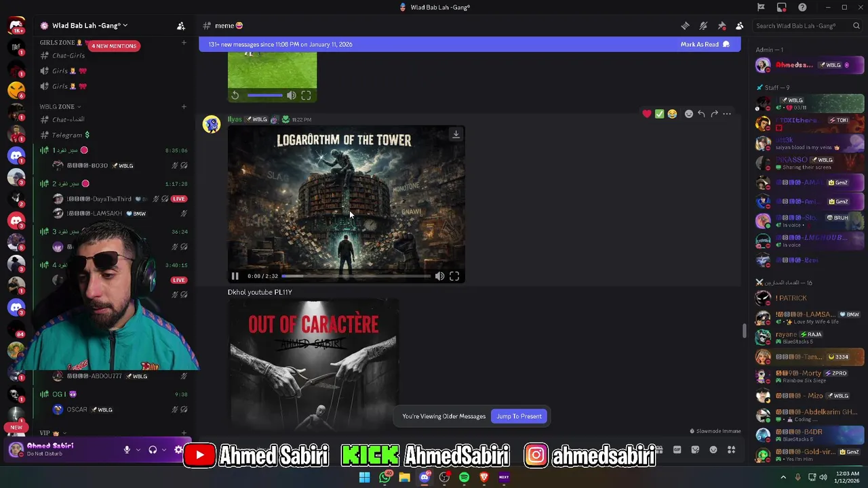This screenshot has height=488, width=868.
Task: Click Jump To Present button
Action: tap(519, 416)
